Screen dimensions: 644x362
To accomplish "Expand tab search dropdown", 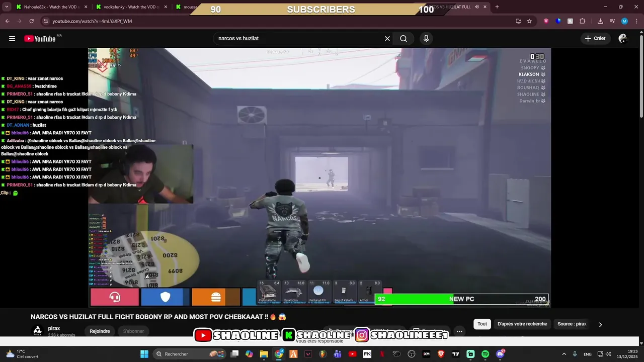I will pyautogui.click(x=7, y=7).
